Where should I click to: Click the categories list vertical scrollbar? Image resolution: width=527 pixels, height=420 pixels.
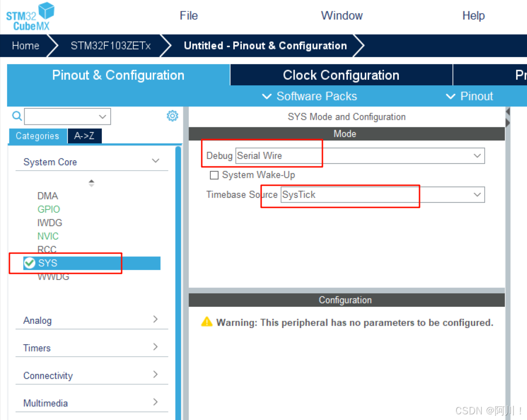click(178, 282)
